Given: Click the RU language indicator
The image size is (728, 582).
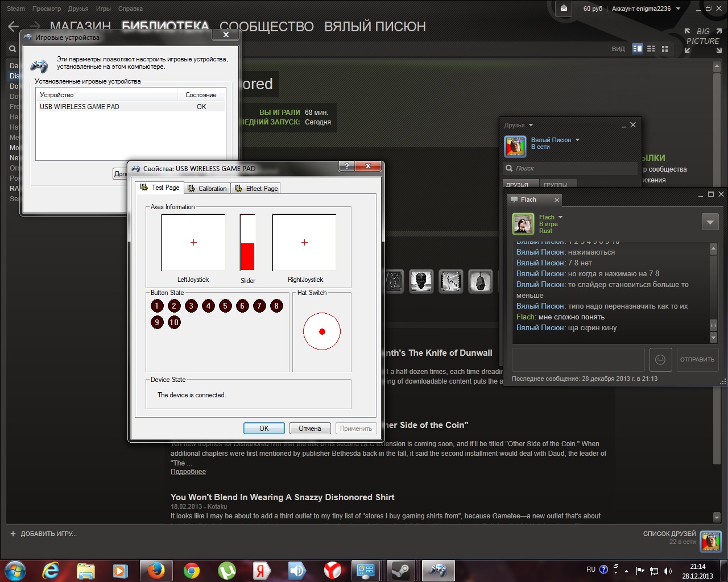Looking at the screenshot, I should 591,569.
